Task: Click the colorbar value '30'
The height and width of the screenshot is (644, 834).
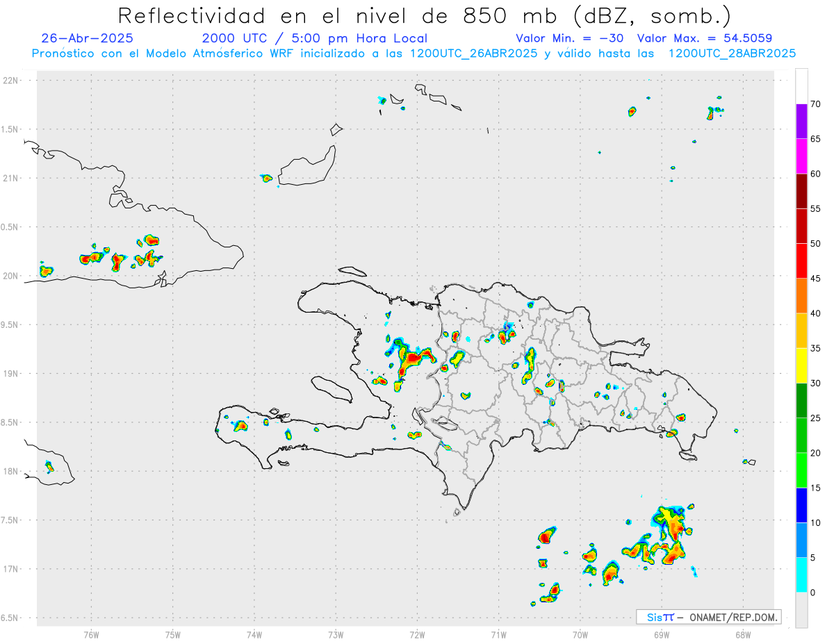Action: point(815,383)
